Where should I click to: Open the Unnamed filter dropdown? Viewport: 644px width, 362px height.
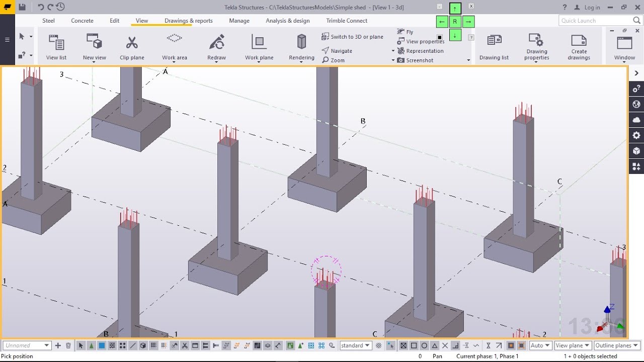pos(27,345)
